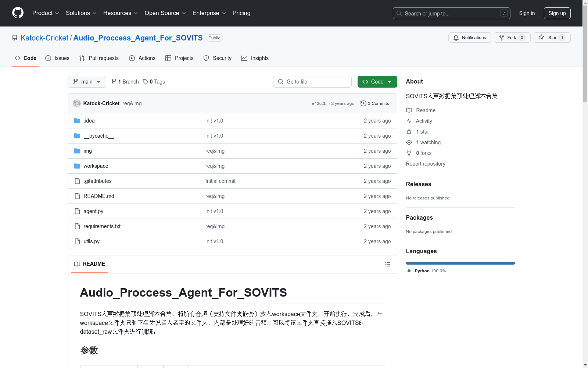Click the Audio_Proccess_Agent_For_SOVITS repo name link
588x368 pixels.
click(x=138, y=38)
